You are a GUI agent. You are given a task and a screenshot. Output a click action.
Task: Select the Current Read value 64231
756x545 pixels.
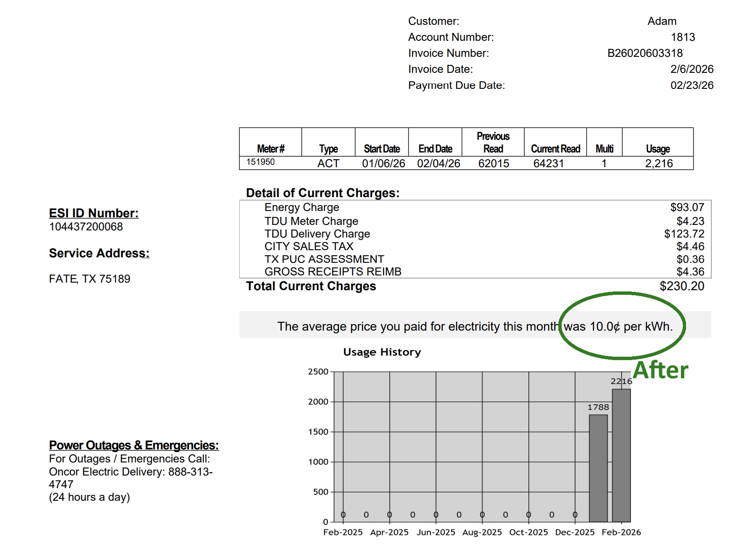pyautogui.click(x=548, y=163)
